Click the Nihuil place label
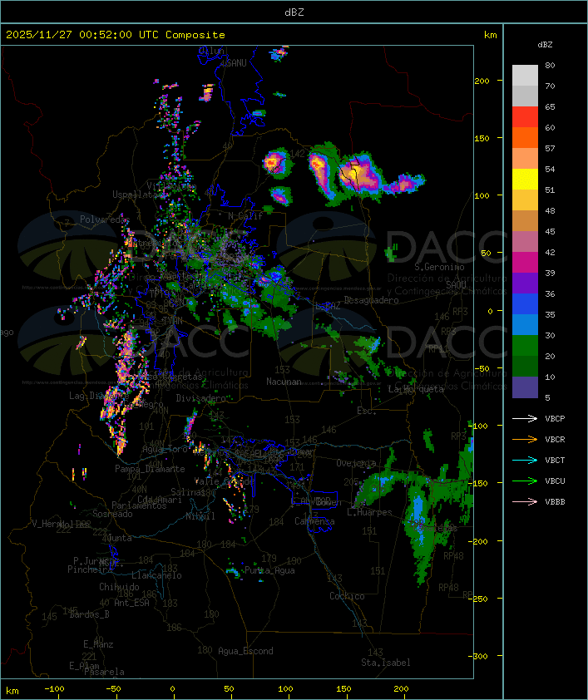Image resolution: width=588 pixels, height=700 pixels. 200,516
